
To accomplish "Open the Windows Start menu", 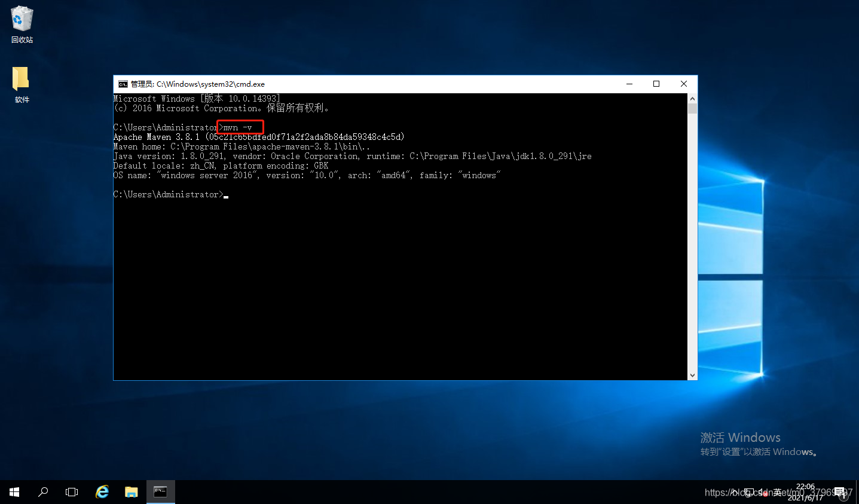I will point(14,492).
